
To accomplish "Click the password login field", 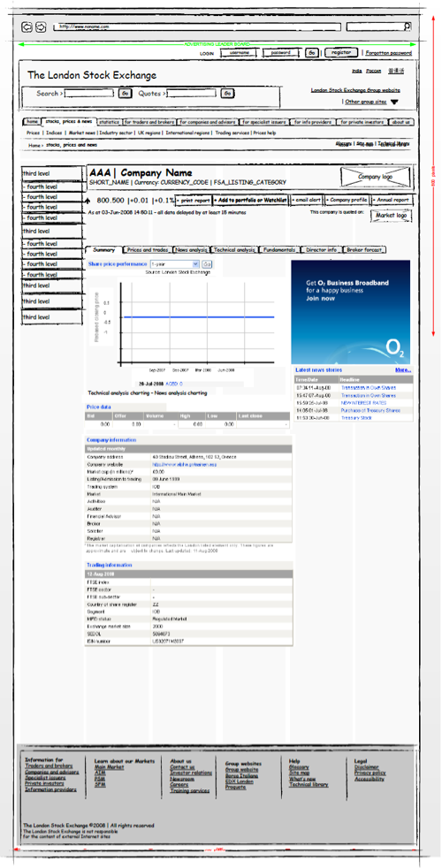I will 280,52.
